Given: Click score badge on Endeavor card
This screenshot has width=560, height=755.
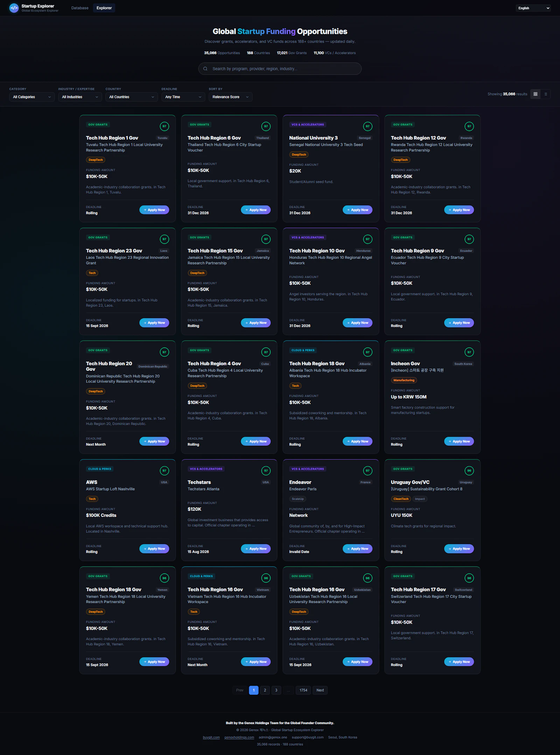Looking at the screenshot, I should click(x=367, y=471).
